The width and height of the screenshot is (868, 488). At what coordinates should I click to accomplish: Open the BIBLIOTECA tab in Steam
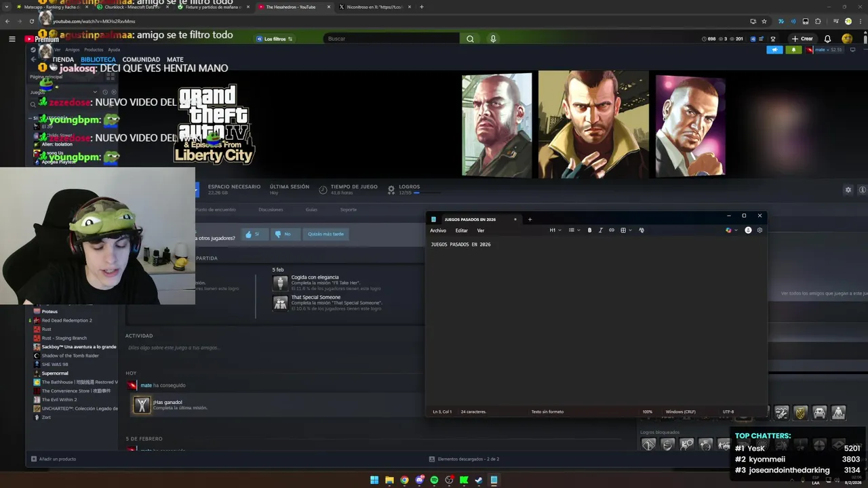point(98,60)
